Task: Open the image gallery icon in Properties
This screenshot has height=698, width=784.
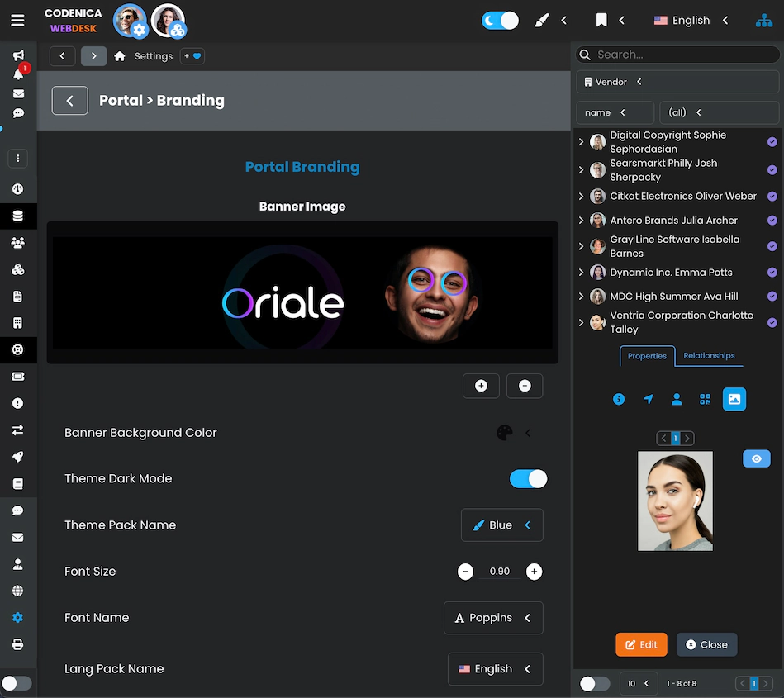Action: coord(734,399)
